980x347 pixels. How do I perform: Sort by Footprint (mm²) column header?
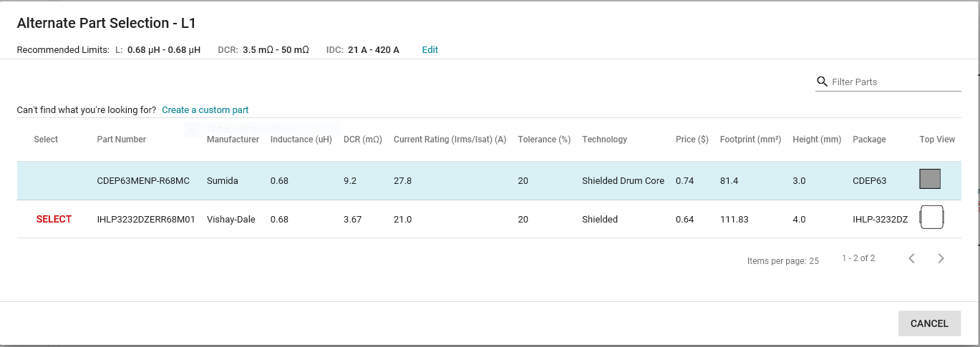point(750,140)
